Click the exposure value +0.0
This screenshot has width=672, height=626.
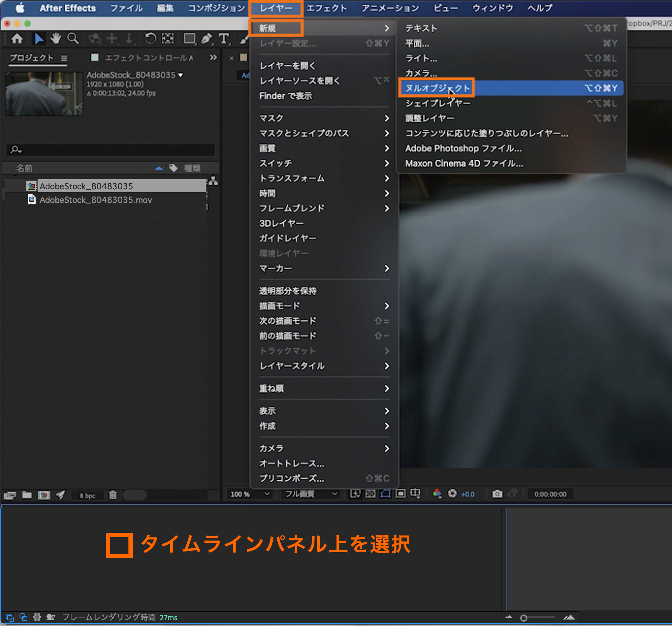click(468, 494)
